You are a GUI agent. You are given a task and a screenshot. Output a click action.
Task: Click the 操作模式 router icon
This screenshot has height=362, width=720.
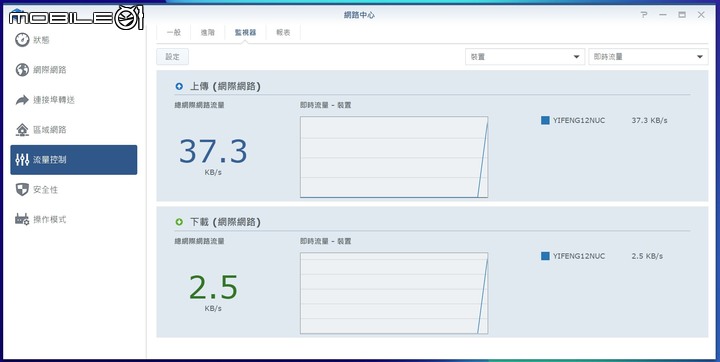click(x=22, y=219)
